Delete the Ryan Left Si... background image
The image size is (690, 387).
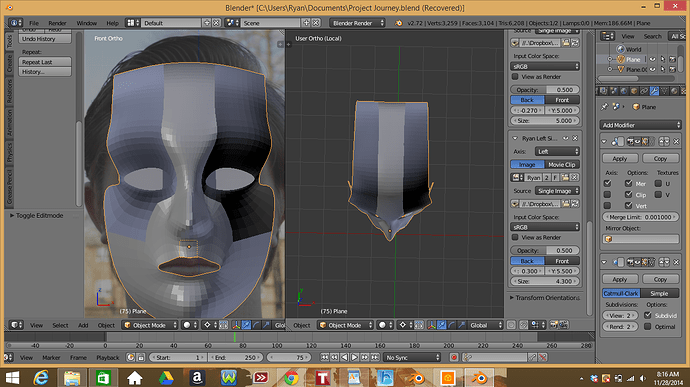click(575, 138)
